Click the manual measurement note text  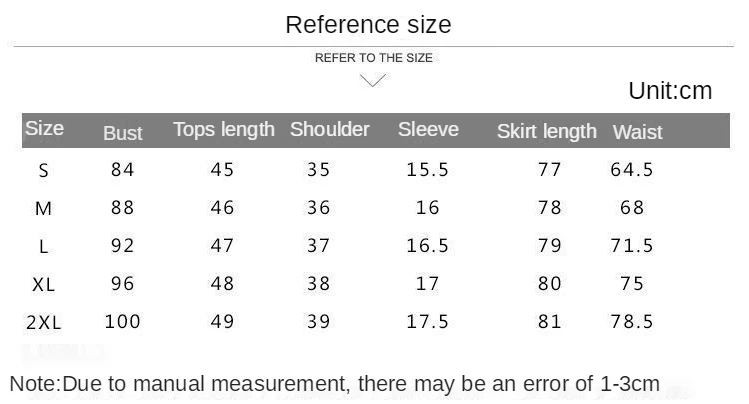point(335,383)
